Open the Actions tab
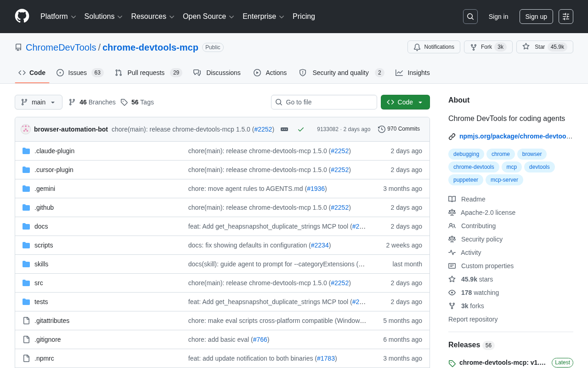 270,73
